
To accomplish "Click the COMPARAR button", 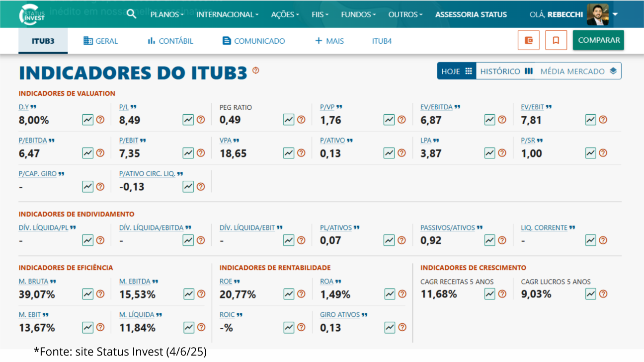I will click(x=598, y=40).
